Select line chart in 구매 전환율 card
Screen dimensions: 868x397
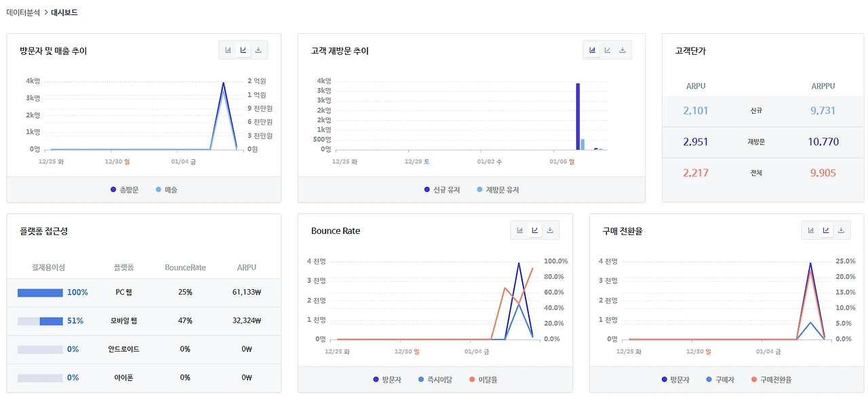pyautogui.click(x=826, y=230)
